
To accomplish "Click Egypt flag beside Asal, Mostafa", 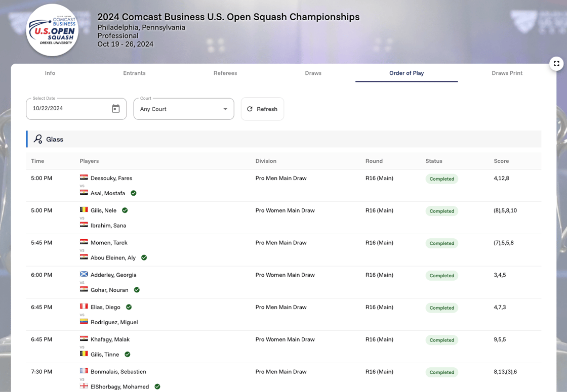I will point(84,193).
